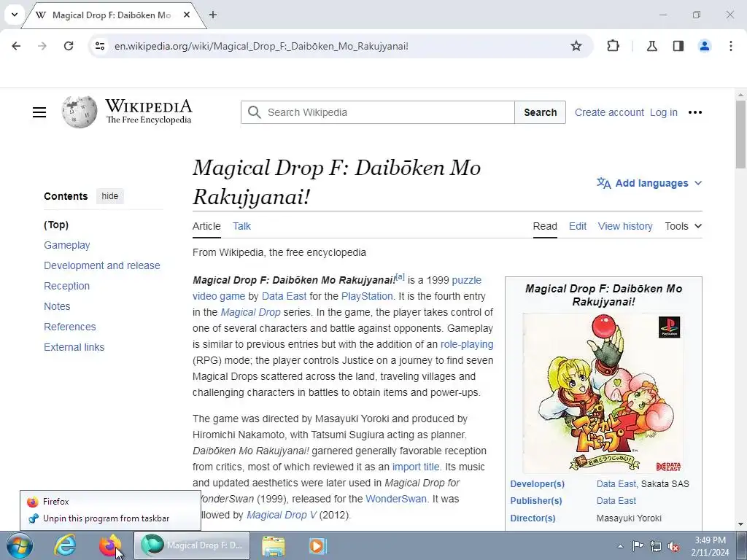Follow the 'puzzle video game' link
This screenshot has width=747, height=560.
point(466,280)
